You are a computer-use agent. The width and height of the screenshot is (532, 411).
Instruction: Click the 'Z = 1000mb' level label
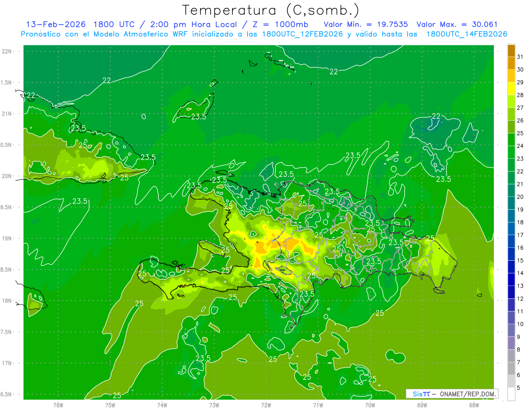[x=280, y=24]
